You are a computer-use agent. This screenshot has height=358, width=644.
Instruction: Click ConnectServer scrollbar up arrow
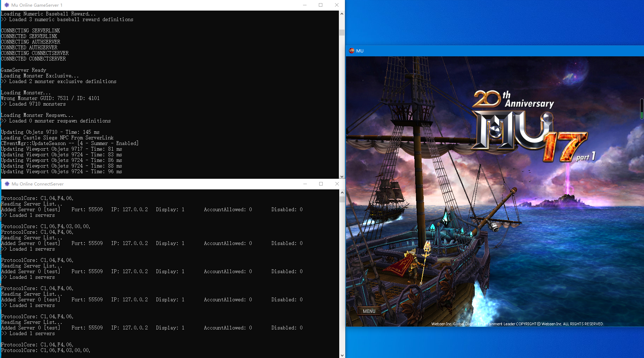pos(342,193)
